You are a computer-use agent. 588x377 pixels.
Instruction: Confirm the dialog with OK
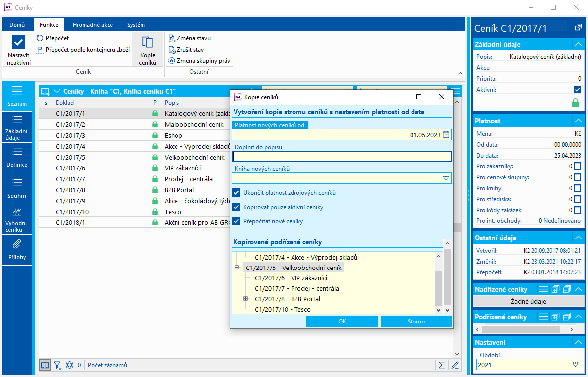coord(342,322)
